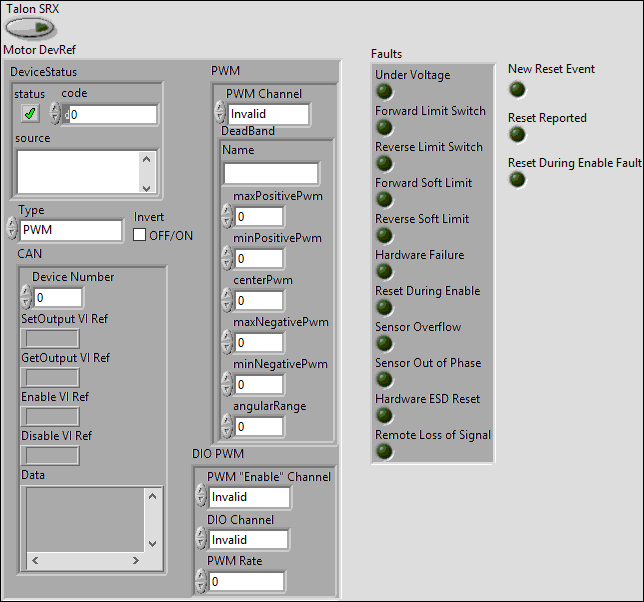Click the Enable VI Ref box
The width and height of the screenshot is (644, 602).
coord(50,416)
